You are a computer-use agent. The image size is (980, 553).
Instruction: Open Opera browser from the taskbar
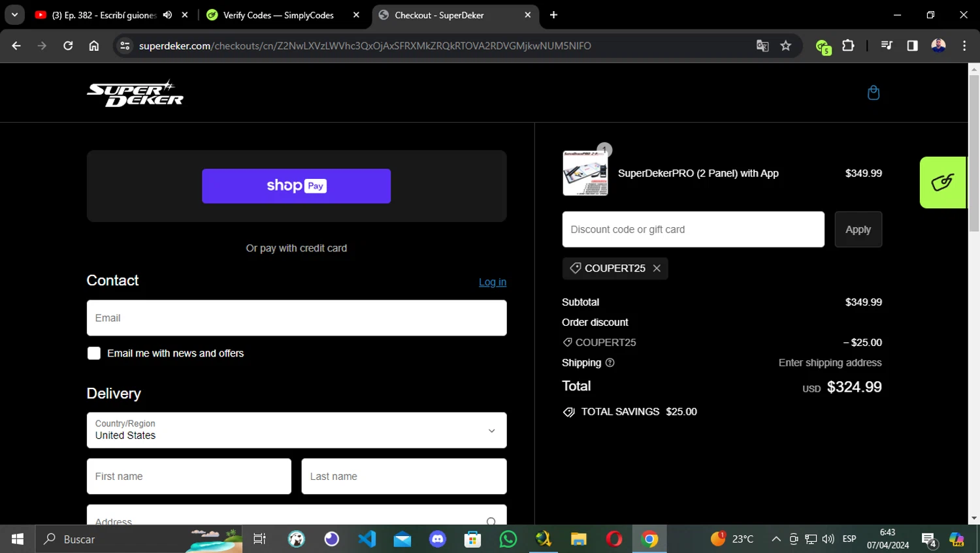[x=614, y=539]
